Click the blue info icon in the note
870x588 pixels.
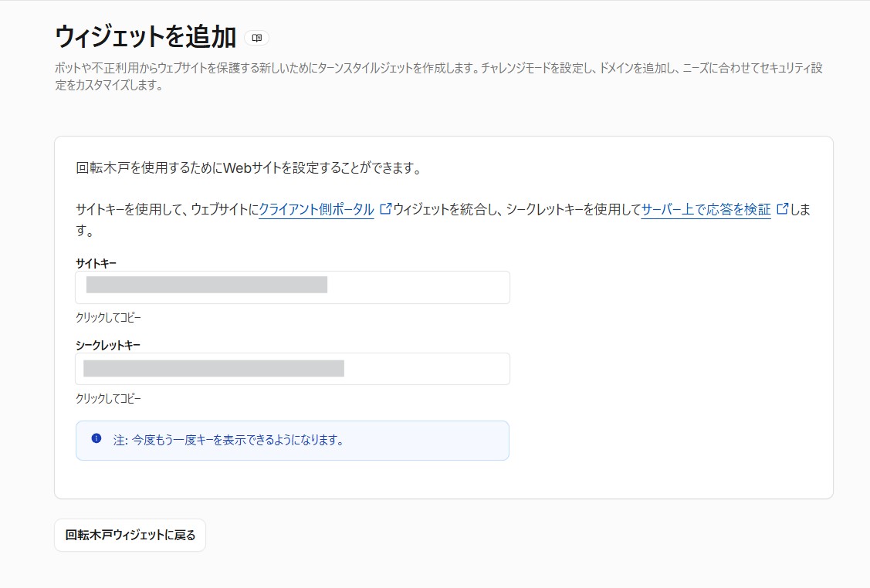tap(96, 438)
